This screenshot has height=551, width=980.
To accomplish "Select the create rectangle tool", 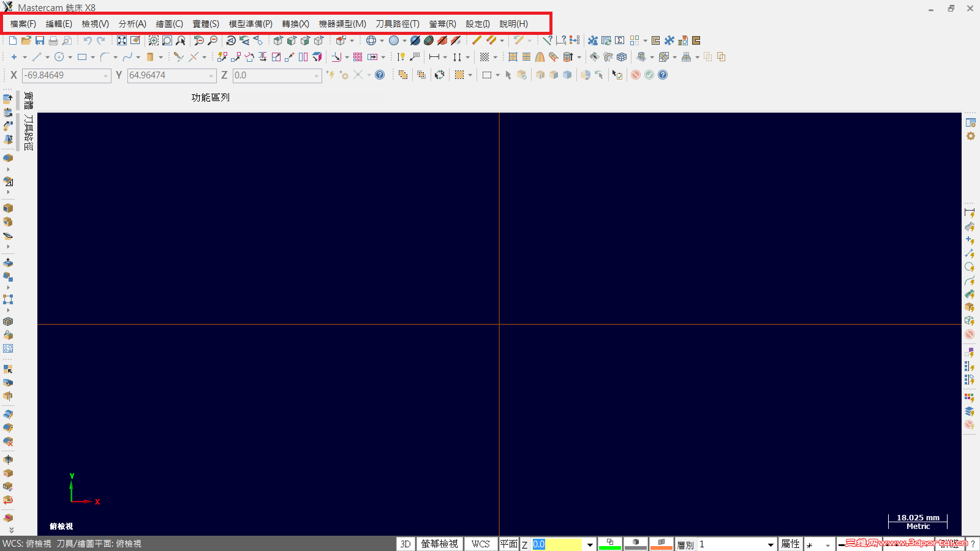I will [x=82, y=57].
